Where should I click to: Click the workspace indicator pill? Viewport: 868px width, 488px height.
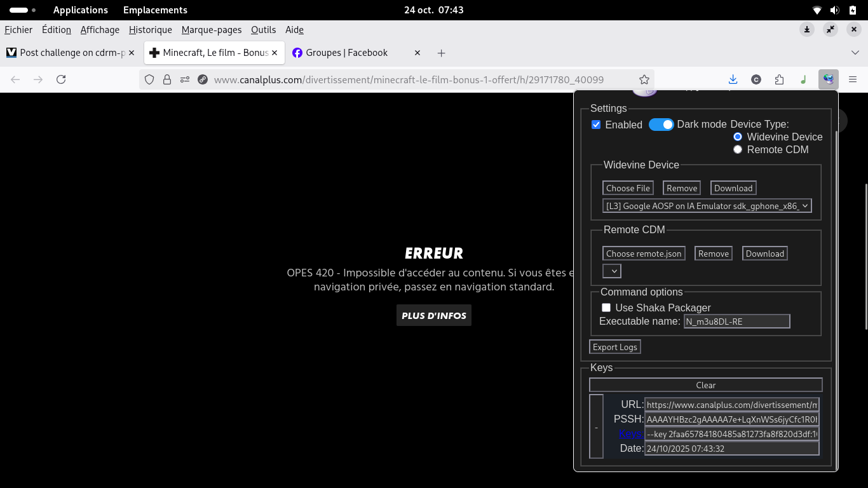(23, 10)
